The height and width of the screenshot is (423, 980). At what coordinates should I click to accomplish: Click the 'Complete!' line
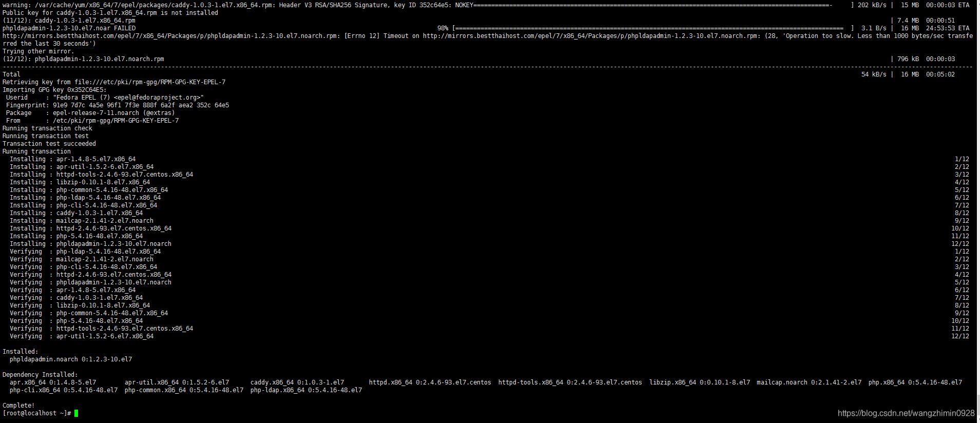[x=18, y=406]
